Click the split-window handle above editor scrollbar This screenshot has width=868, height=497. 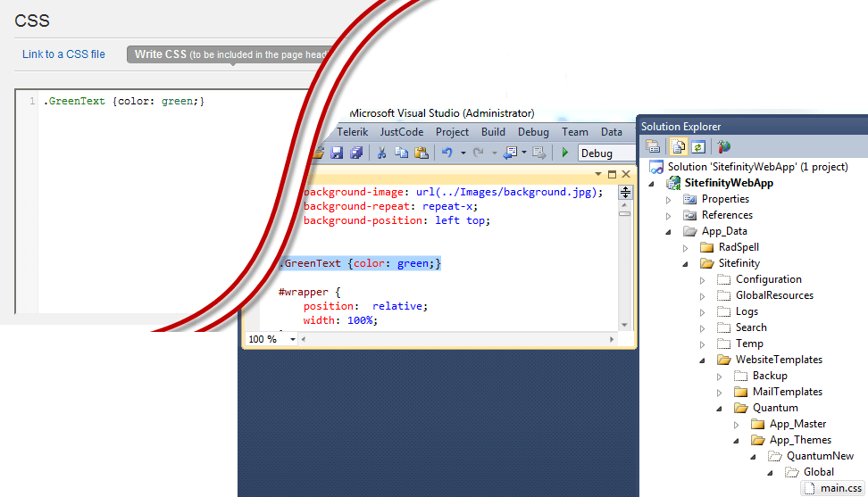point(625,193)
